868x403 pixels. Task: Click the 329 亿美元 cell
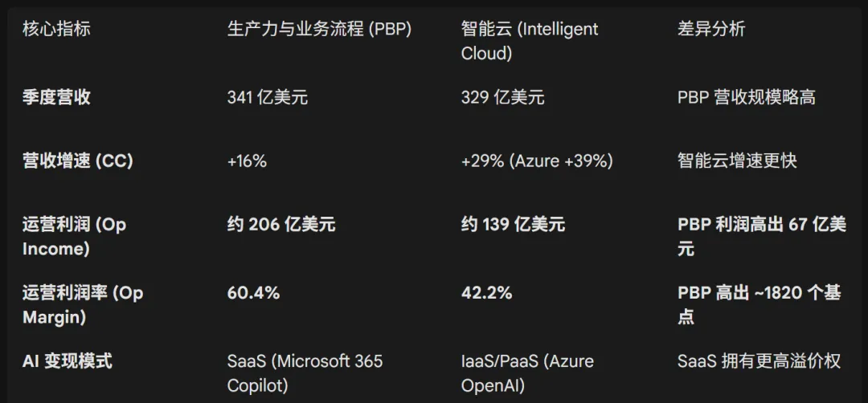point(502,97)
